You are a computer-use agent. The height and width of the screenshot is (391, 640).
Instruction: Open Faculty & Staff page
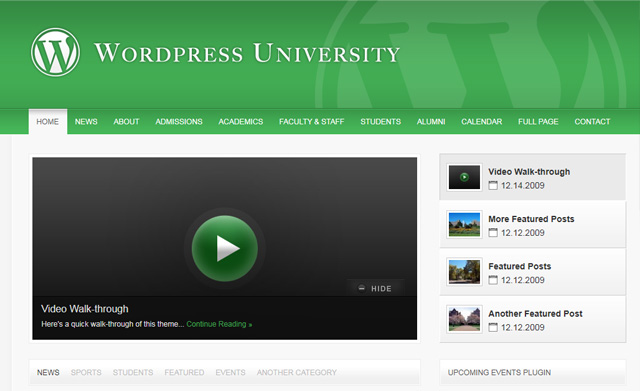tap(311, 122)
